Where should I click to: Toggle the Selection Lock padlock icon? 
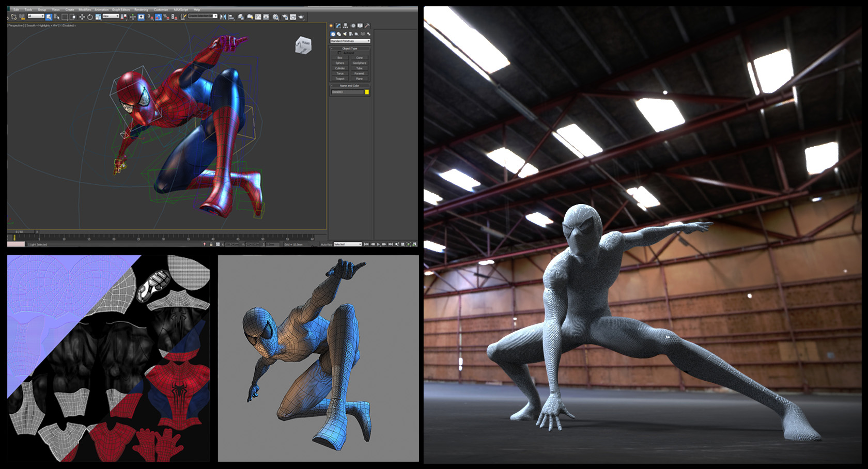(x=211, y=244)
